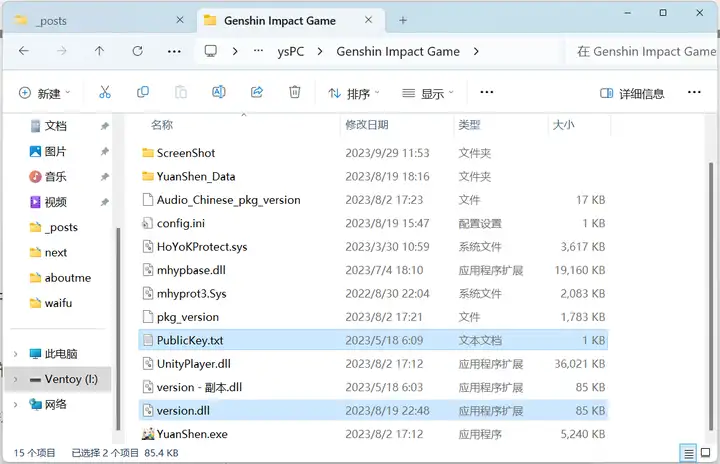Open toolbar more options after View
This screenshot has width=720, height=464.
pyautogui.click(x=487, y=92)
